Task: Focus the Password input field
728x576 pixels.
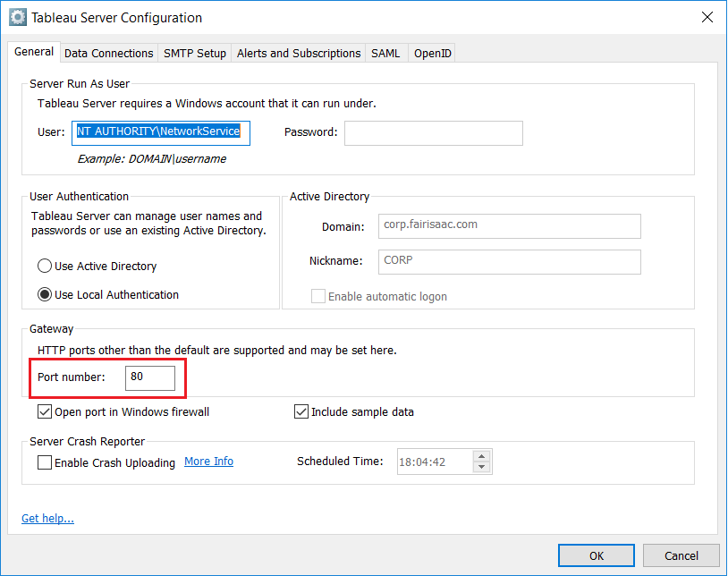Action: [x=434, y=133]
